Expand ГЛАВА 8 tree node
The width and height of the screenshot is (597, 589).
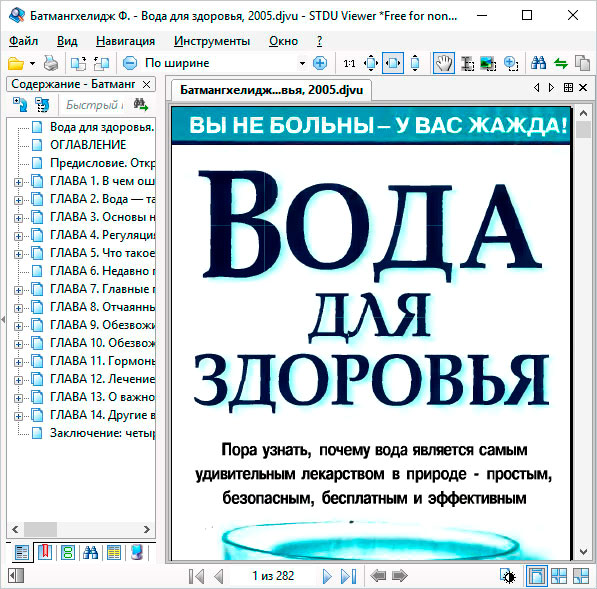tap(18, 308)
